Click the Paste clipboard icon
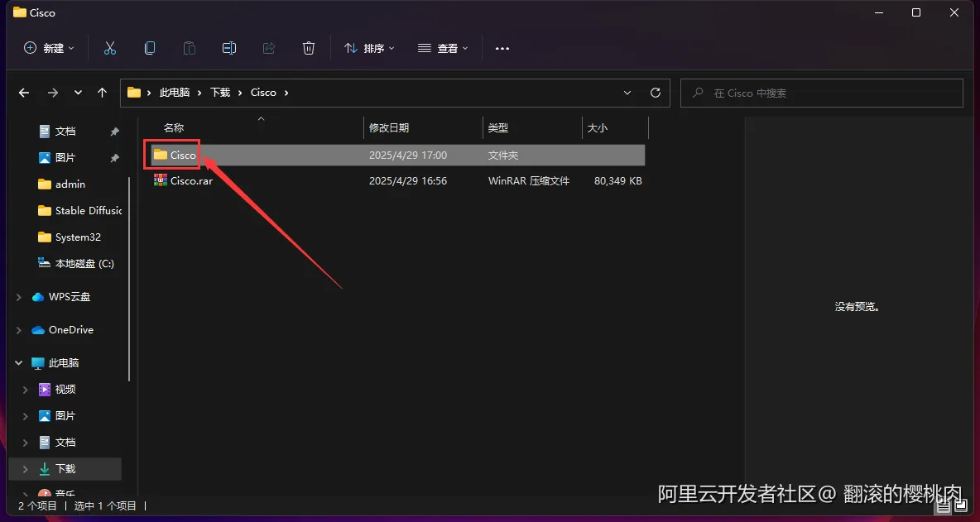 (x=190, y=48)
